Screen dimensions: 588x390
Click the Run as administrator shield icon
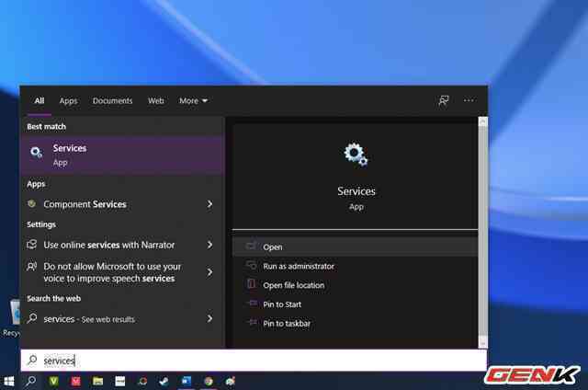point(251,265)
